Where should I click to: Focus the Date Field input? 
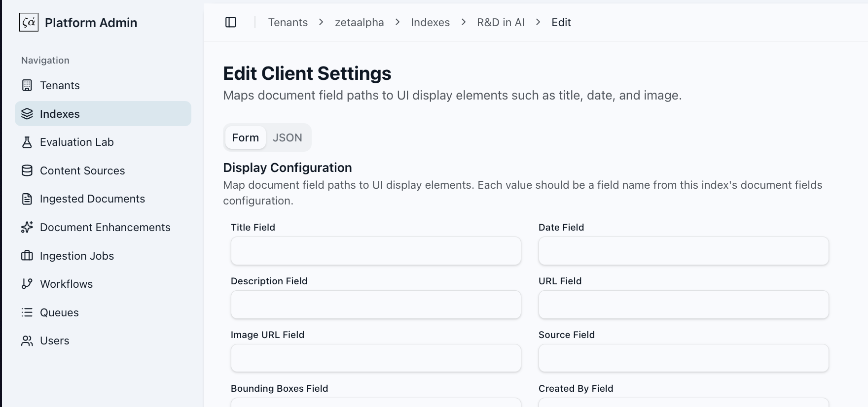point(684,251)
